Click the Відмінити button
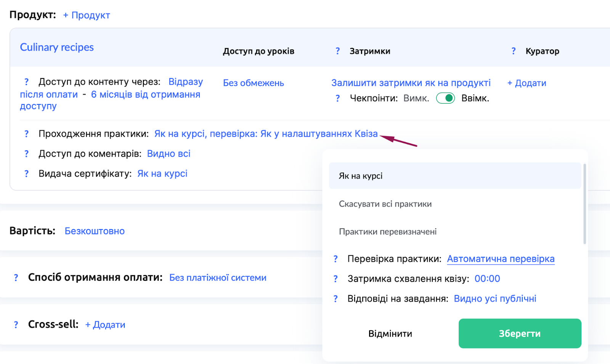The width and height of the screenshot is (610, 364). 390,334
